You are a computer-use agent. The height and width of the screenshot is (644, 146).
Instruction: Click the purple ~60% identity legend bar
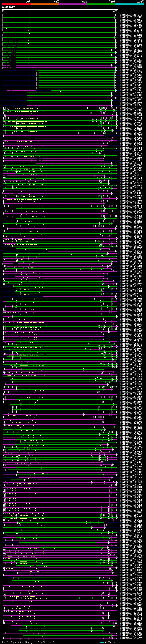(x=73, y=4)
